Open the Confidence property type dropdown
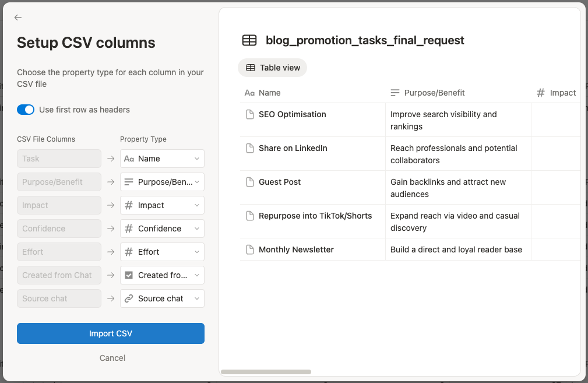Viewport: 588px width, 383px height. [x=162, y=229]
